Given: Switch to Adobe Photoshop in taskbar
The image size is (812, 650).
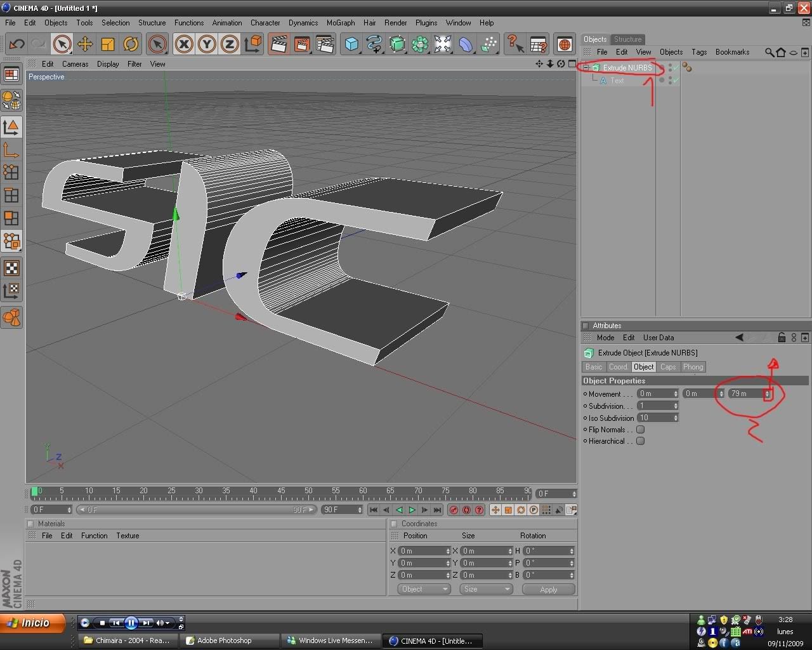Looking at the screenshot, I should pyautogui.click(x=230, y=640).
